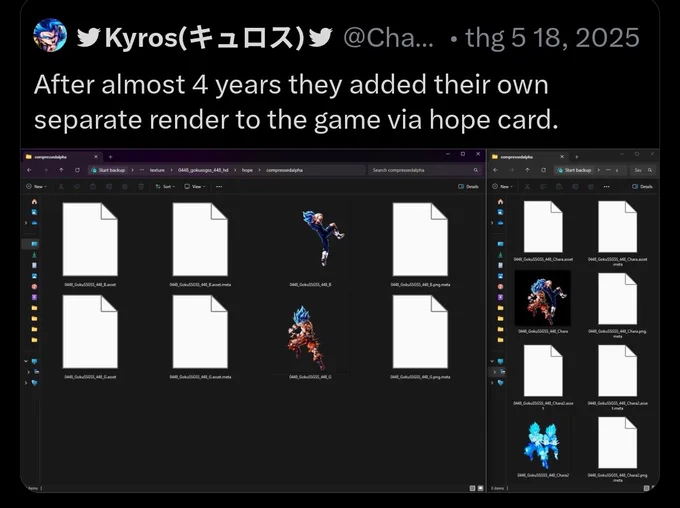Screen dimensions: 680x508
Task: Select the hope breadcrumb folder
Action: 247,170
